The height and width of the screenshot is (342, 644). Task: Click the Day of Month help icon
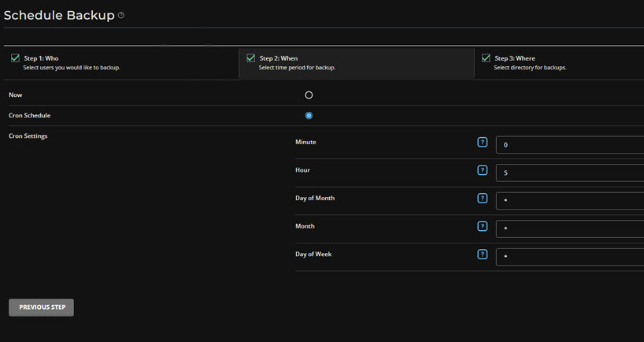[482, 198]
